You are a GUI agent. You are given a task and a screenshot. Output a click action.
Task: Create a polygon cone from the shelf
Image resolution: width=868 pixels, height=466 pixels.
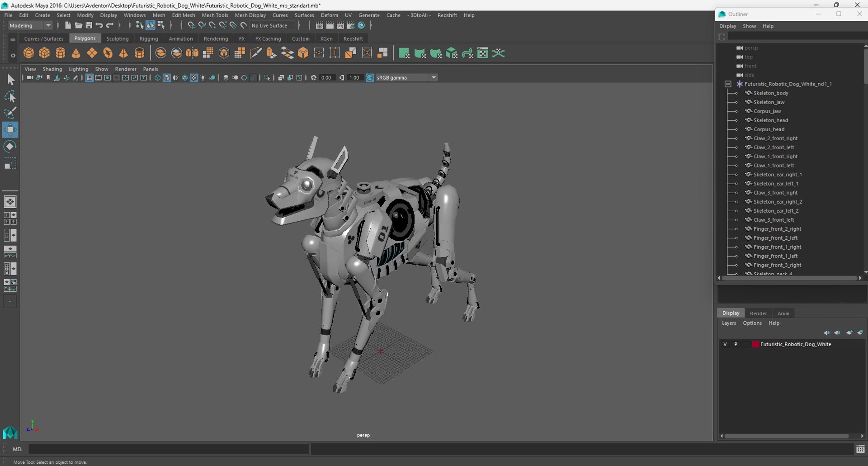76,53
